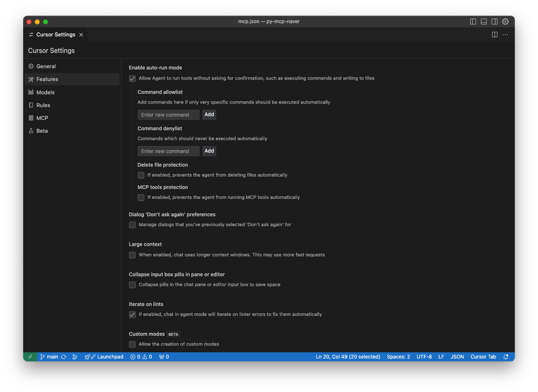Click the Enable auto-run mode heading
538x392 pixels.
(x=155, y=68)
